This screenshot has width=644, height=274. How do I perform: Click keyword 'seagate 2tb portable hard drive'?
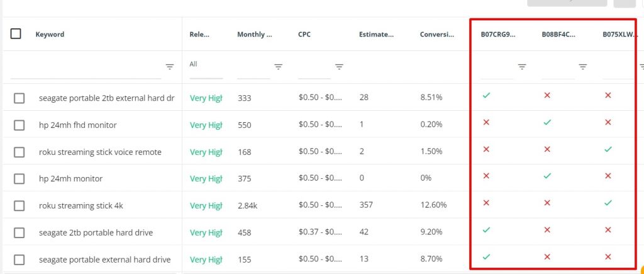point(96,232)
